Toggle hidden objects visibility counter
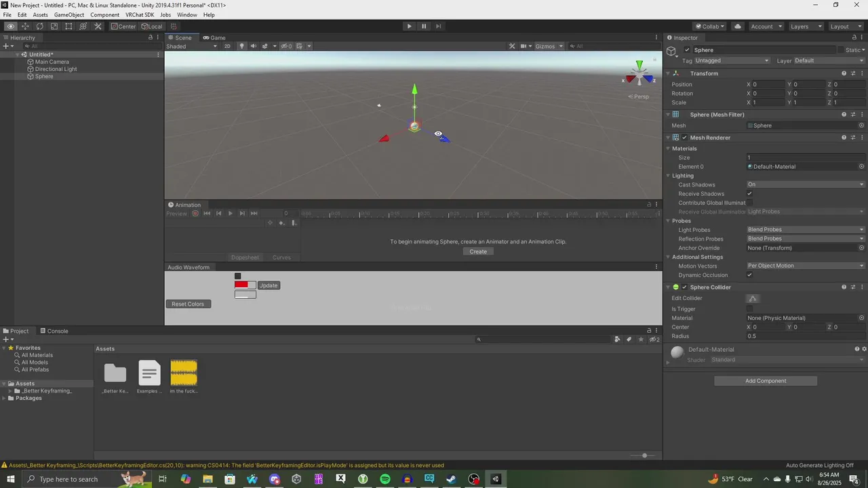Viewport: 868px width, 488px height. click(x=287, y=46)
